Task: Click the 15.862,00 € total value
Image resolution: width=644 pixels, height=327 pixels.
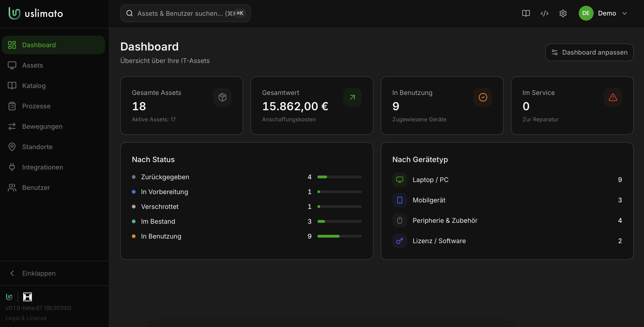Action: 295,106
